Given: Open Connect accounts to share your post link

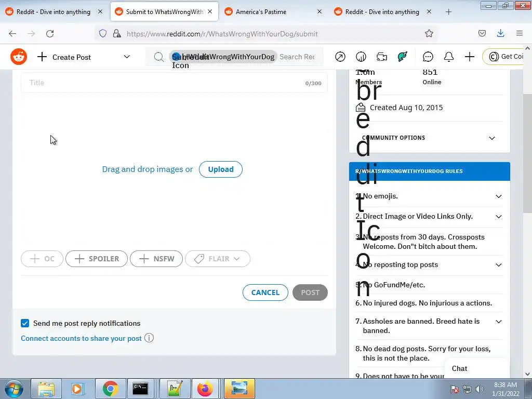Looking at the screenshot, I should pyautogui.click(x=82, y=338).
